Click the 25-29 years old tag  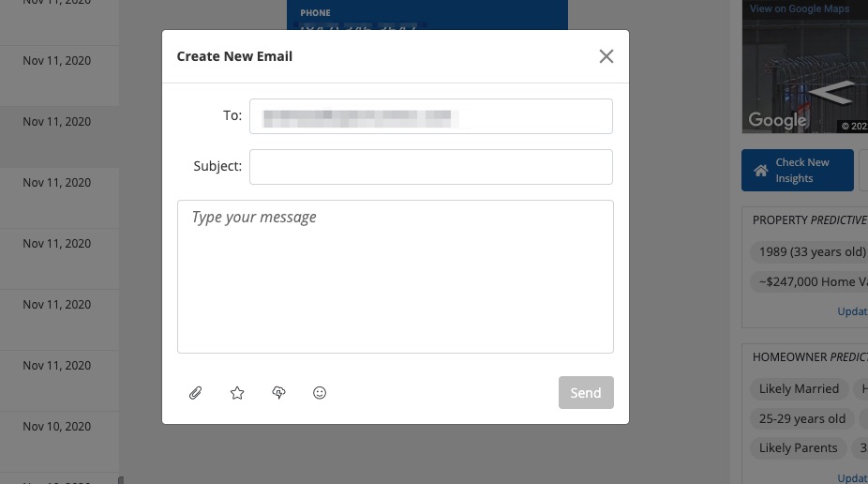point(802,418)
